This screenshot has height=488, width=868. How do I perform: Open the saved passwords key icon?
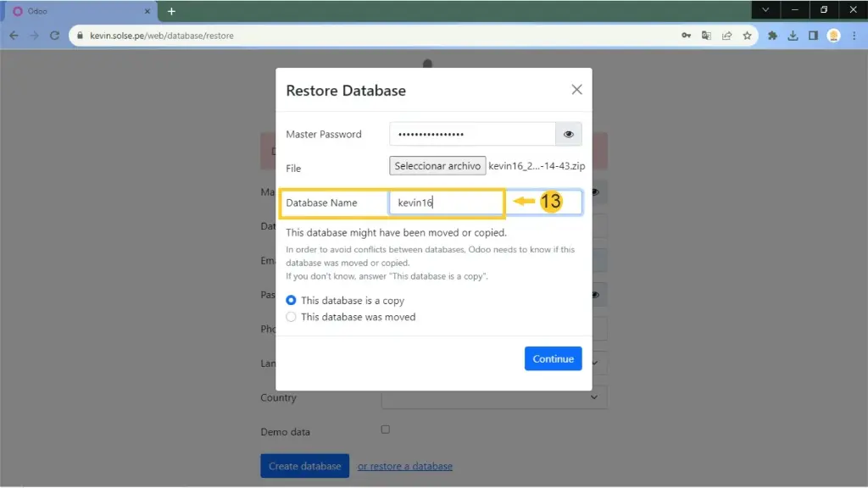686,36
